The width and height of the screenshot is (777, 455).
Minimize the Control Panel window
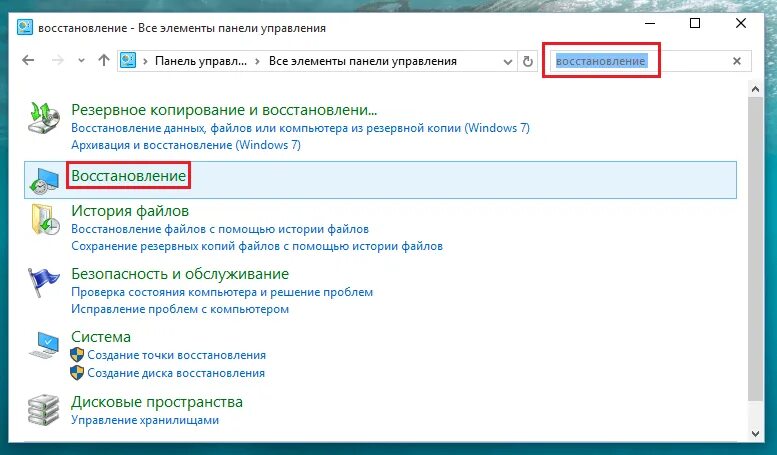[x=650, y=23]
